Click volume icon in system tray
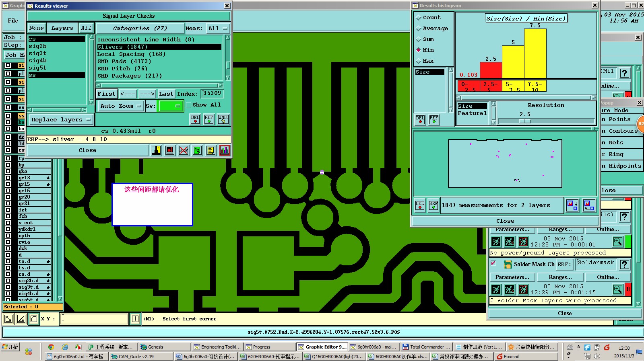Viewport: 644px width, 361px height. [x=597, y=356]
